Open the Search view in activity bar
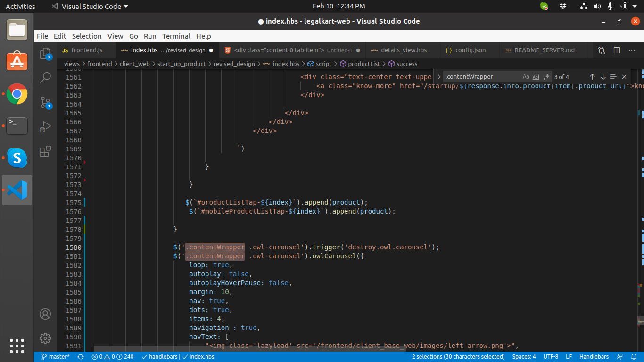The width and height of the screenshot is (644, 362). (x=45, y=78)
